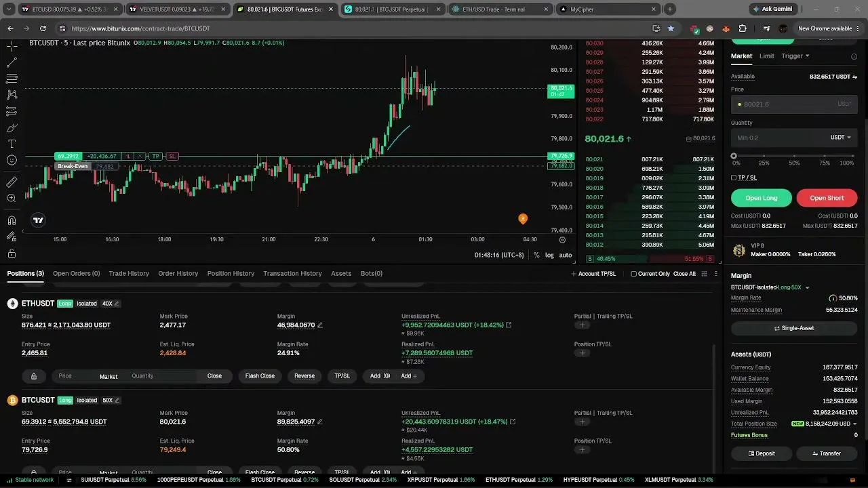Edit BTCUSDT margin amount pencil icon

(x=320, y=422)
